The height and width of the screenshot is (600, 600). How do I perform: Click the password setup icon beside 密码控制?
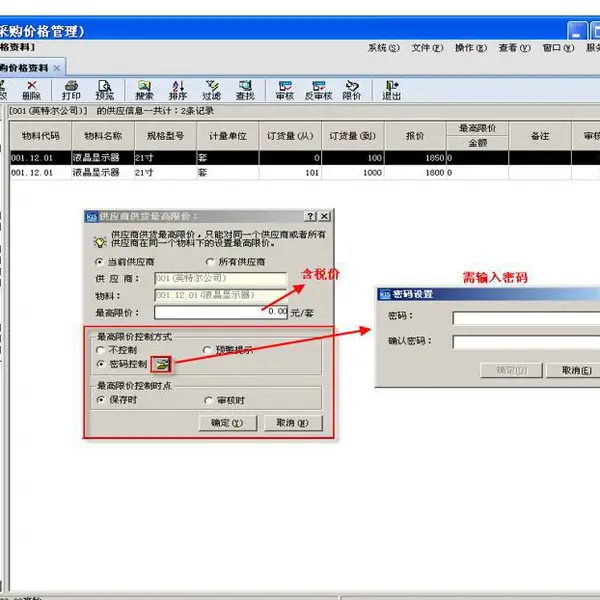161,365
